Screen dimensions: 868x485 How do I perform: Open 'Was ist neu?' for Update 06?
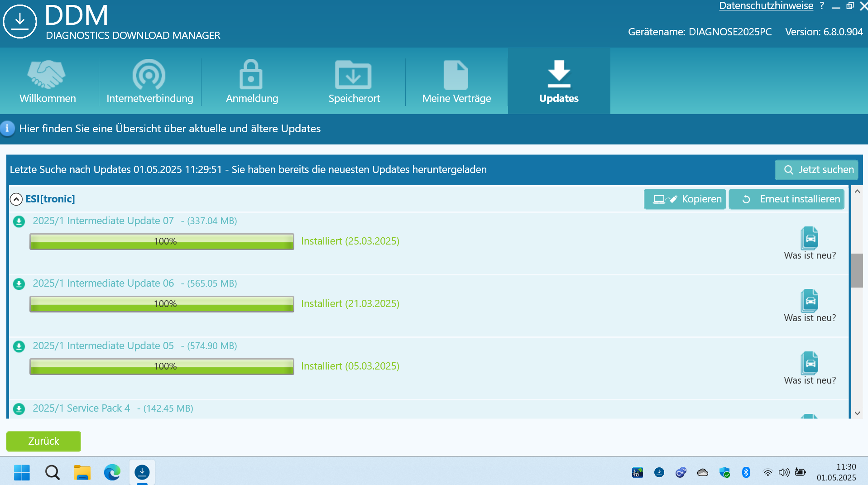pyautogui.click(x=810, y=306)
